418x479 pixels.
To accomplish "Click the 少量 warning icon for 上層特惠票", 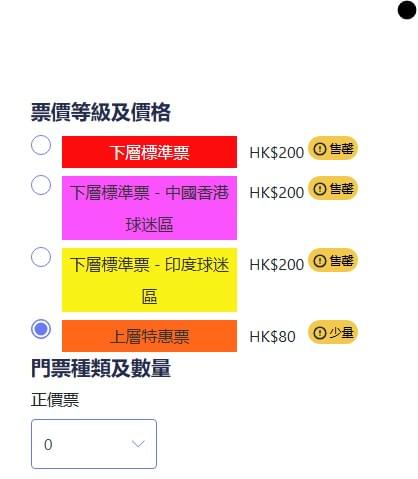I will 320,333.
